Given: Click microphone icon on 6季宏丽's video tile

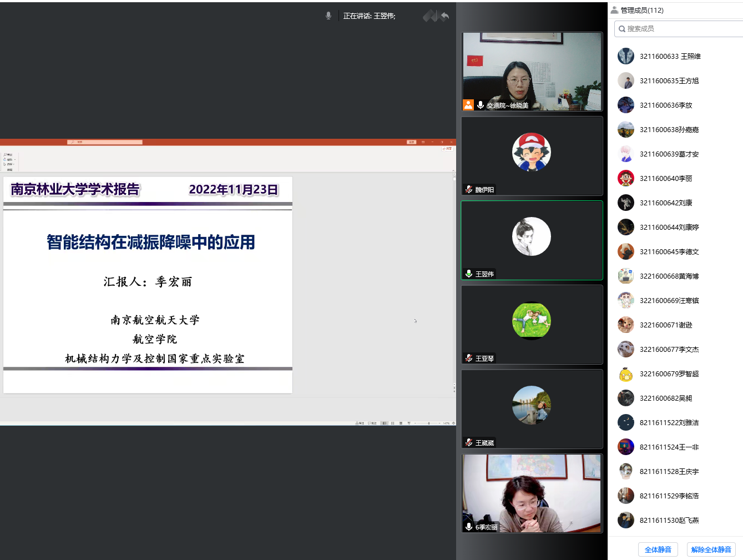Looking at the screenshot, I should [469, 527].
